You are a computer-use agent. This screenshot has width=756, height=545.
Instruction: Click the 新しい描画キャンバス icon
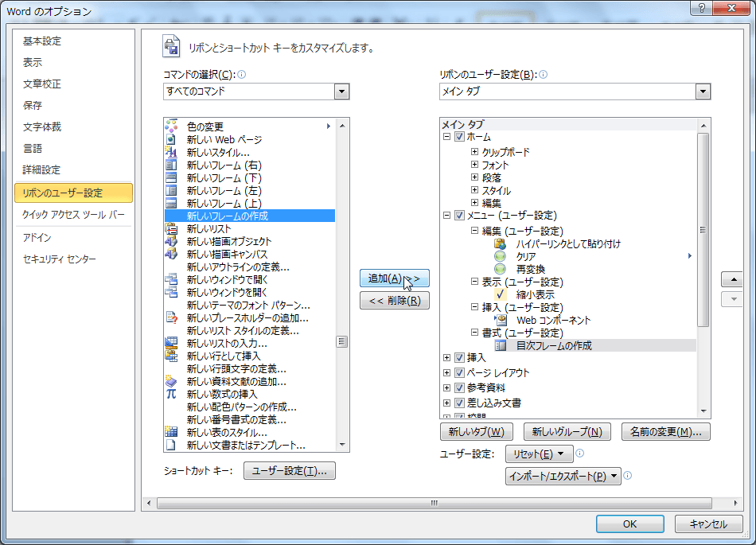click(x=171, y=254)
